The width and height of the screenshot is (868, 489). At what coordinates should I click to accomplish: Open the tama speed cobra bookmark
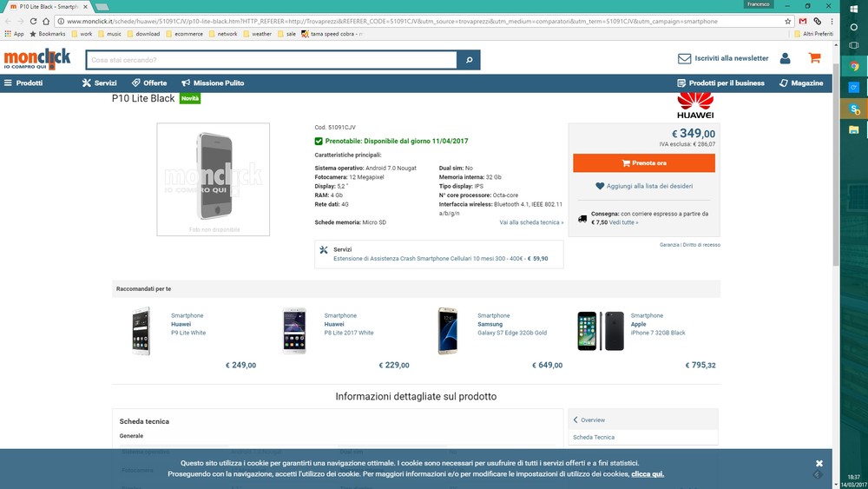coord(332,34)
